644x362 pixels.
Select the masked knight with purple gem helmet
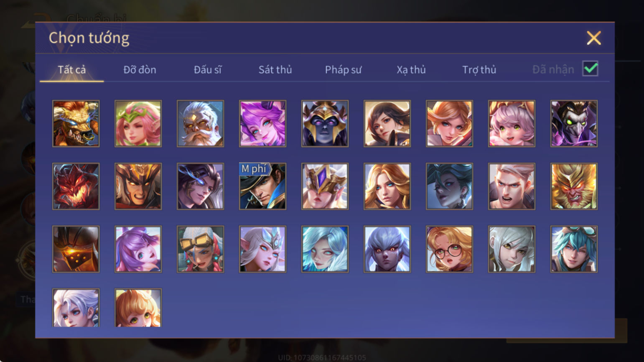325,186
